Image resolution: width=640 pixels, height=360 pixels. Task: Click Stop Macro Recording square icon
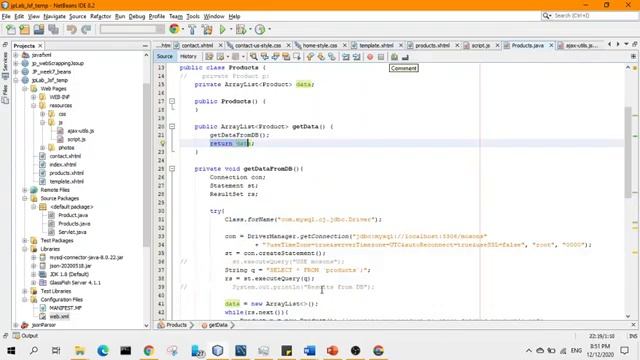381,57
